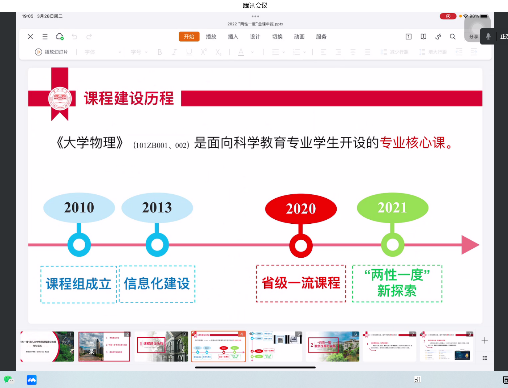Click the microphone icon in meeting bar
508x388 pixels.
point(488,37)
